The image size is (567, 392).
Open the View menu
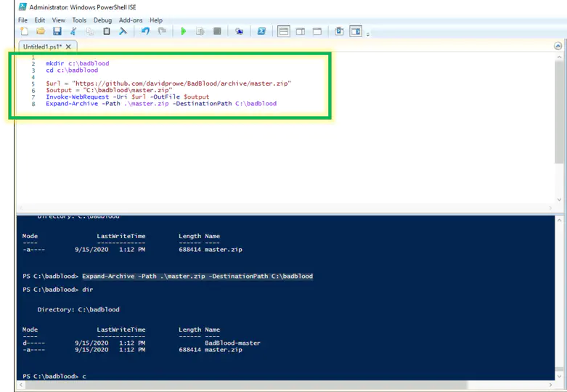coord(59,20)
